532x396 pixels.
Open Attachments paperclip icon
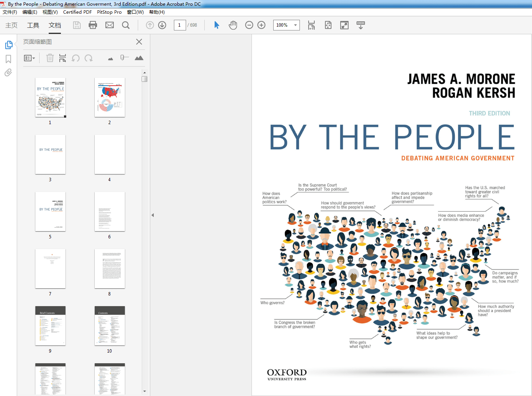pyautogui.click(x=8, y=72)
